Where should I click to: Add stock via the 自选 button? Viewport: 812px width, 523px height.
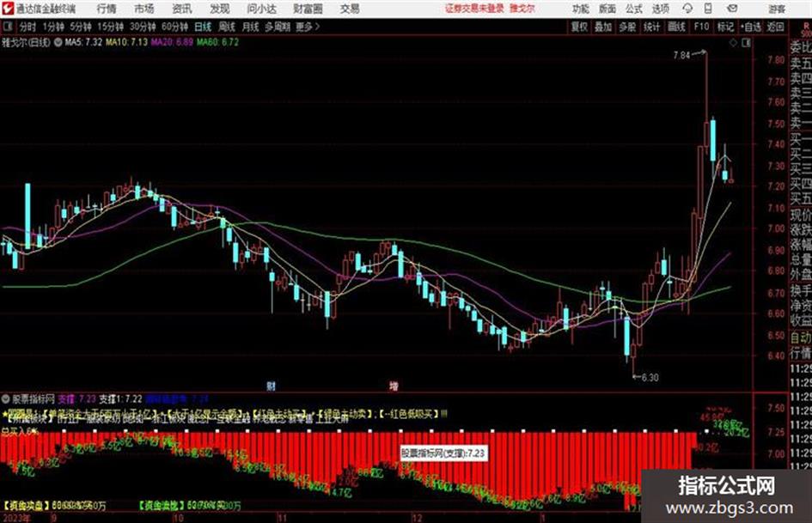tap(751, 27)
